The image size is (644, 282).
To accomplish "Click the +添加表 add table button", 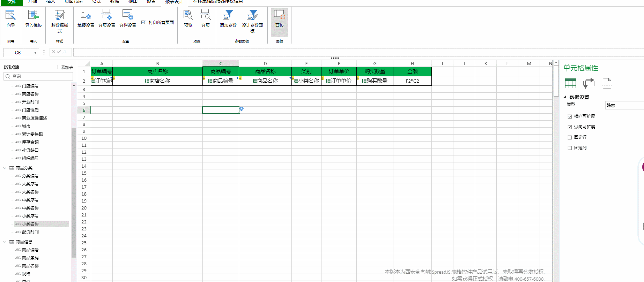I will (x=65, y=67).
